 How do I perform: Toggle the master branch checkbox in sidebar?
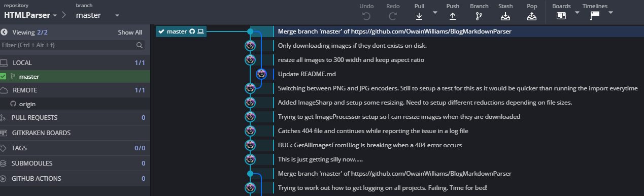coord(3,77)
